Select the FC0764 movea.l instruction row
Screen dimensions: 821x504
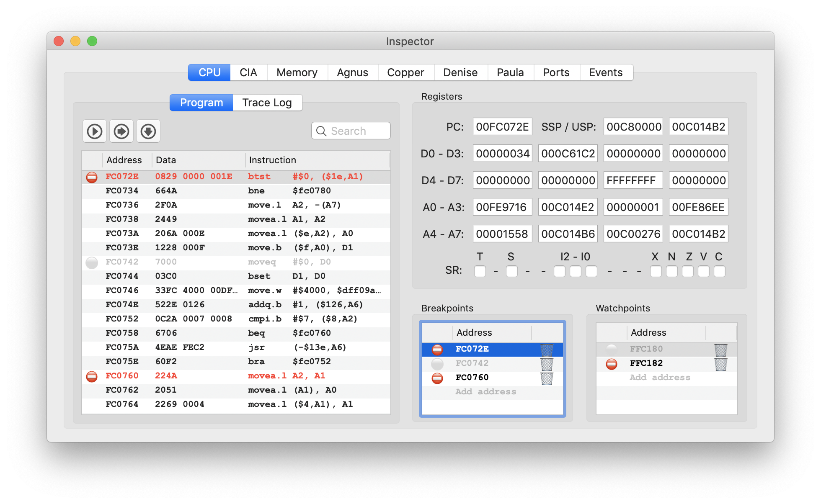pos(236,404)
